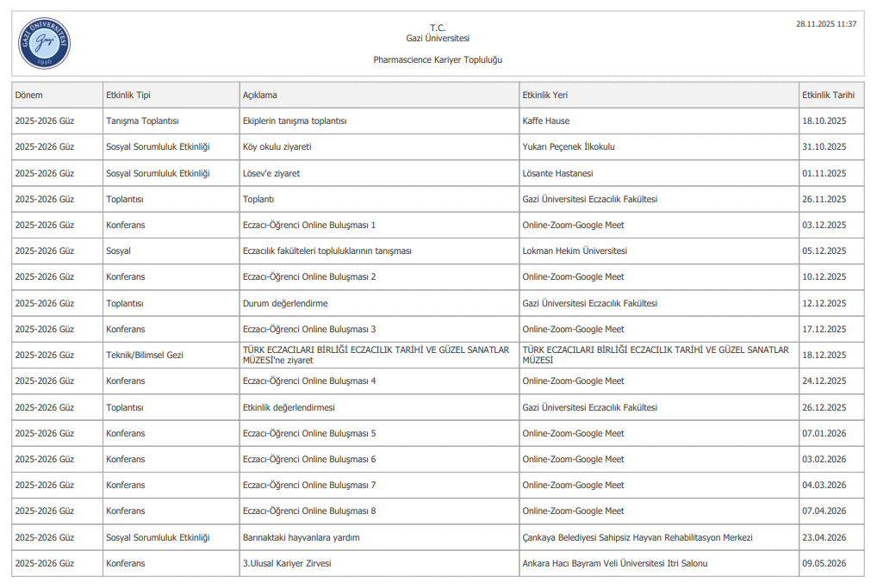Click the Durum değerlendirme description cell
The image size is (877, 588).
click(x=285, y=303)
